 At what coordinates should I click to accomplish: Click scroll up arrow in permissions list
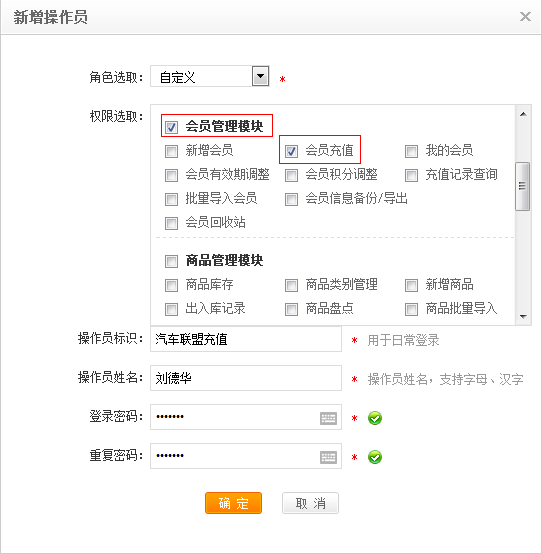[x=523, y=114]
